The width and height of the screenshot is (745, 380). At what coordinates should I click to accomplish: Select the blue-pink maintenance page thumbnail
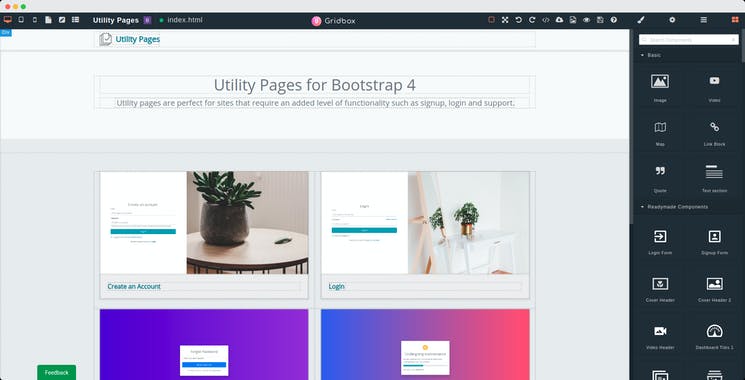coord(425,344)
